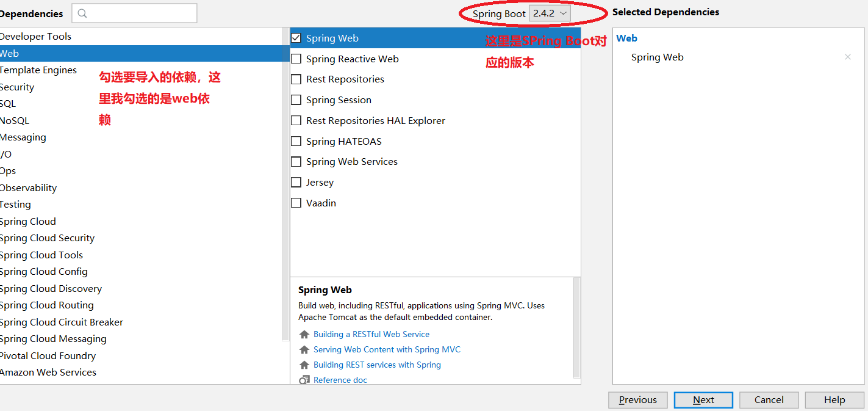868x411 pixels.
Task: Open Serving Web Content with Spring MVC link
Action: pos(387,350)
